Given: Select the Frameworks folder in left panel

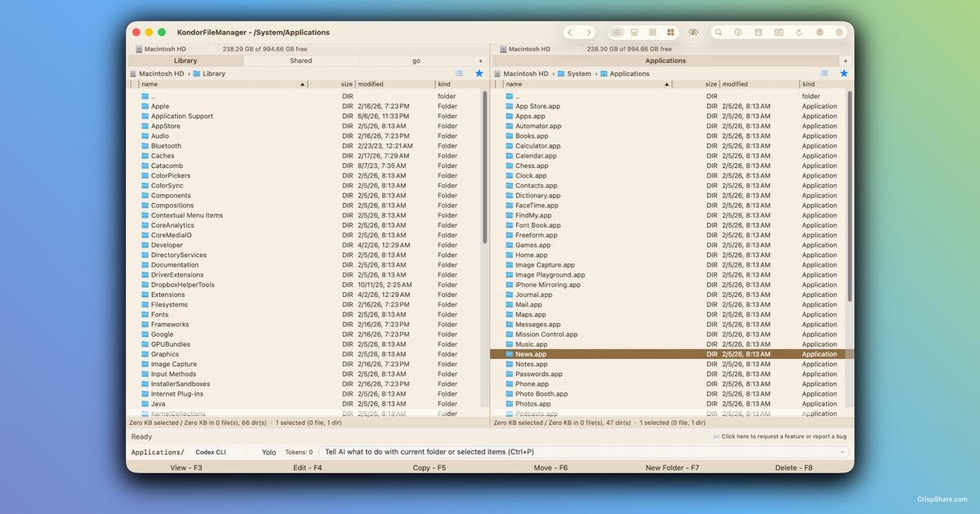Looking at the screenshot, I should point(305,325).
